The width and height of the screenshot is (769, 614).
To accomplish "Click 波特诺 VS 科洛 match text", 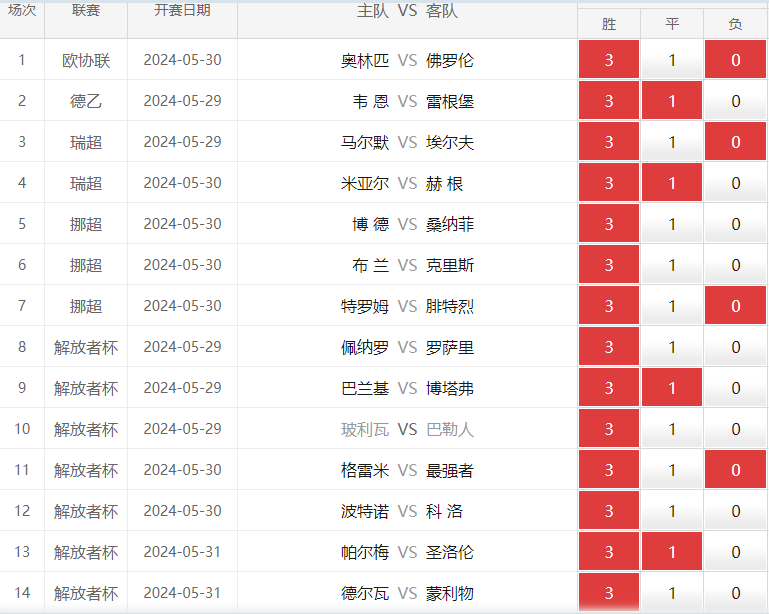I will pyautogui.click(x=402, y=512).
